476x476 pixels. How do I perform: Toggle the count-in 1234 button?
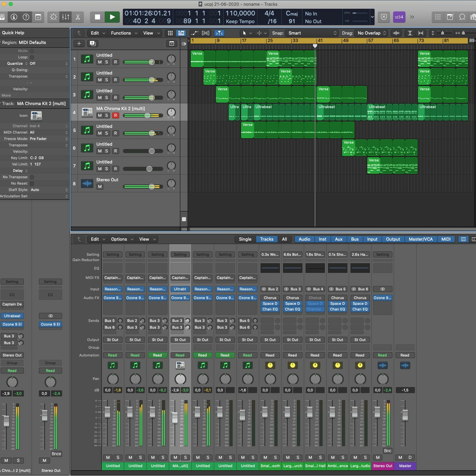pyautogui.click(x=399, y=17)
